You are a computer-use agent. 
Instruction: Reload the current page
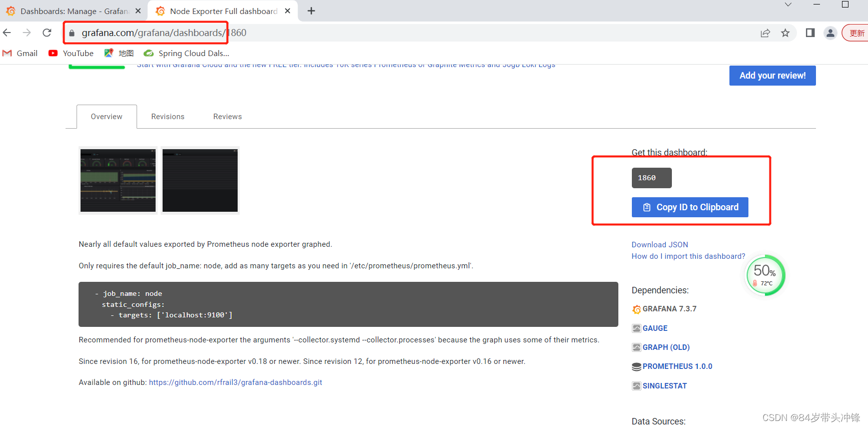pos(47,33)
